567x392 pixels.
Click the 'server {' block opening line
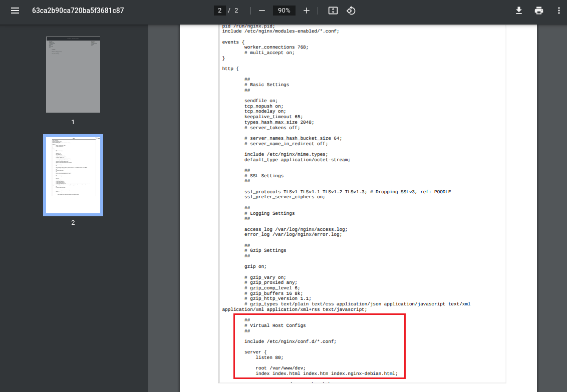(x=255, y=352)
